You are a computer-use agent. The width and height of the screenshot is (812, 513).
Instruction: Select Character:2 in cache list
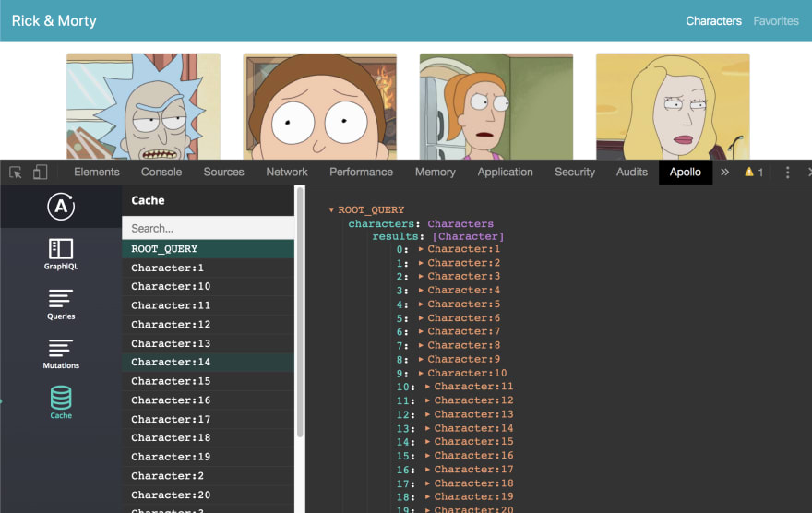(x=208, y=476)
